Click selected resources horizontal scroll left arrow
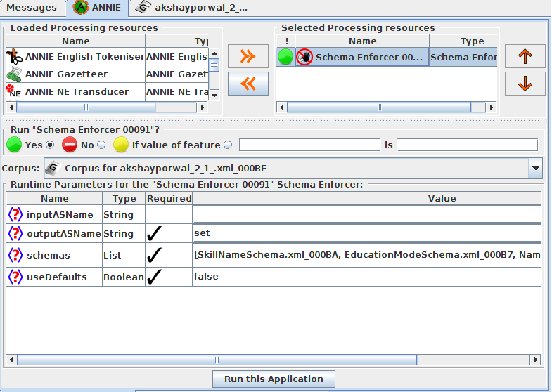This screenshot has width=552, height=392. coord(282,107)
